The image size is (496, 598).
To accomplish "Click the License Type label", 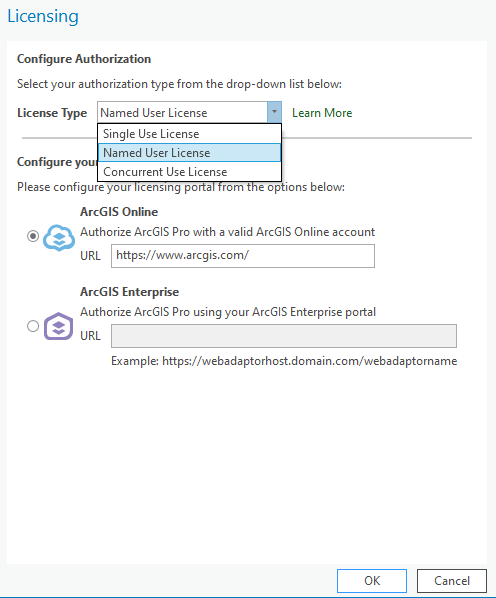I will (52, 113).
